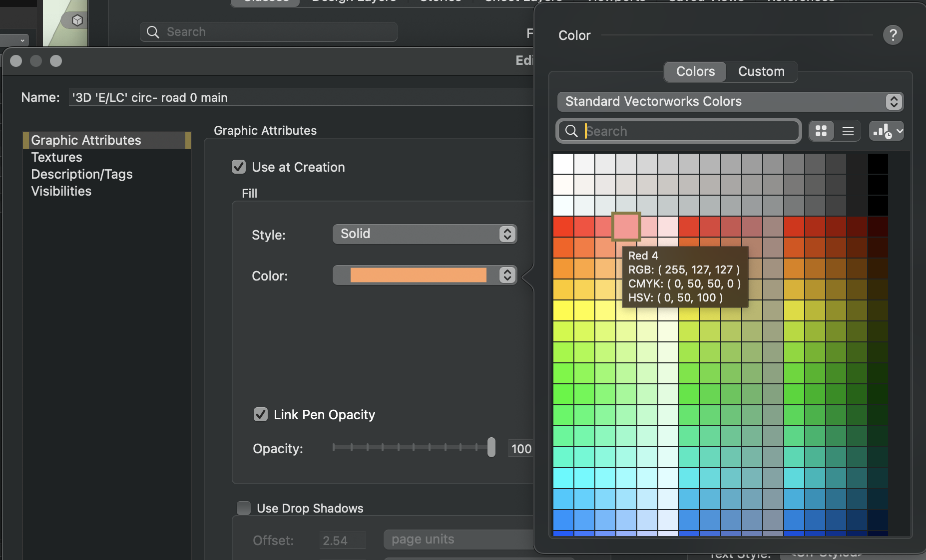Expand the Standard Vectorworks Colors palette list
The image size is (926, 560).
click(x=730, y=102)
